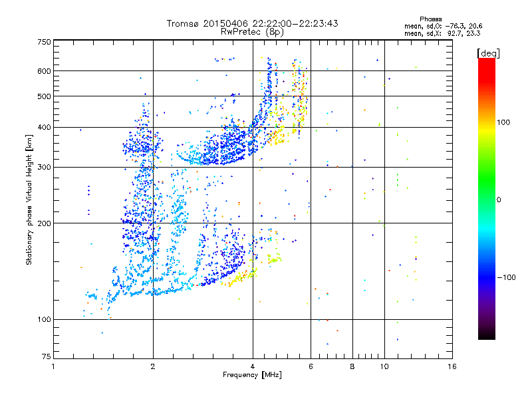This screenshot has height=399, width=532.
Task: Click the height axis tick label '100'
Action: (x=45, y=319)
